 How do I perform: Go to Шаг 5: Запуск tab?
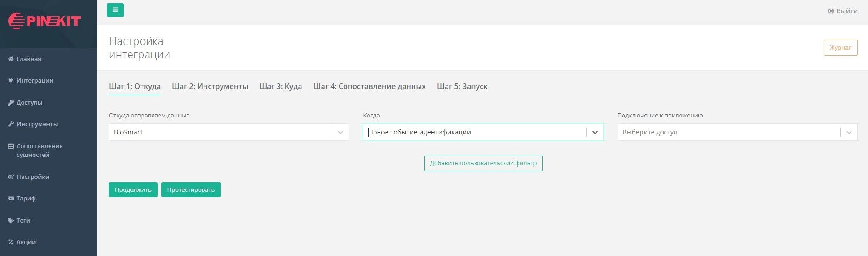pos(462,86)
